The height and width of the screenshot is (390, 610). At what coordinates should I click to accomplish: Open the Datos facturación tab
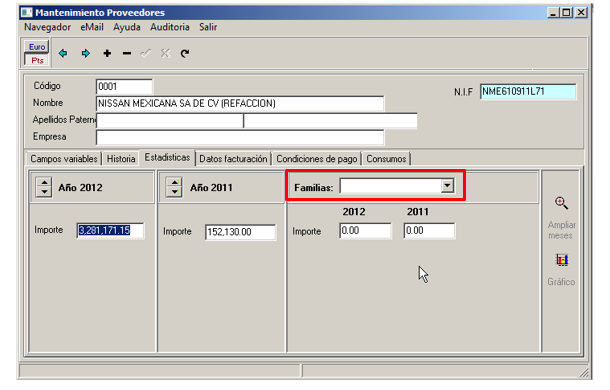(x=233, y=159)
